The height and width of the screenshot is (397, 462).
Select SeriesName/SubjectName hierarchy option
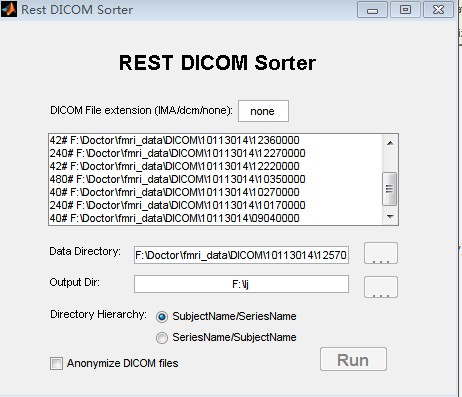[162, 338]
